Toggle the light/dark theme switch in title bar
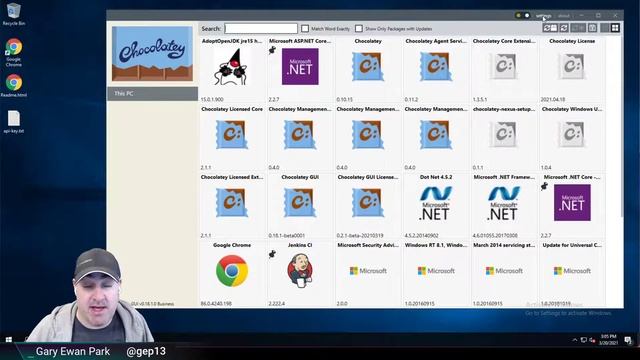The width and height of the screenshot is (640, 360). click(x=522, y=16)
